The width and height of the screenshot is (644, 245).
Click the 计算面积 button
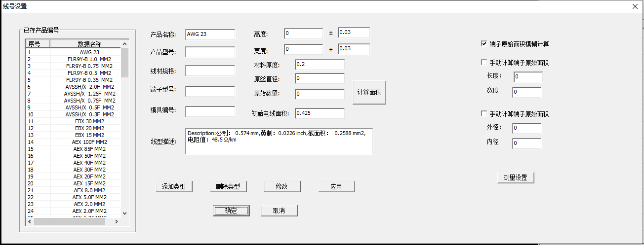click(x=369, y=93)
